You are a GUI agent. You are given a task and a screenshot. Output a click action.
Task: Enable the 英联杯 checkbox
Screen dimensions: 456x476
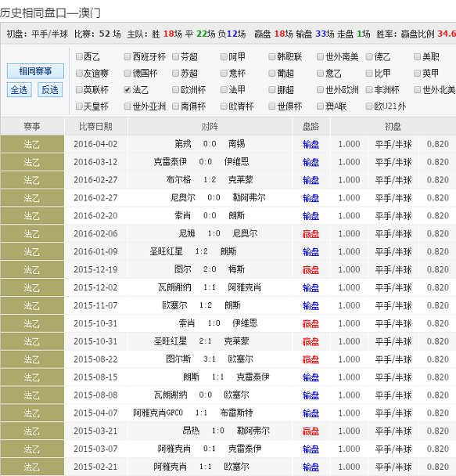79,89
